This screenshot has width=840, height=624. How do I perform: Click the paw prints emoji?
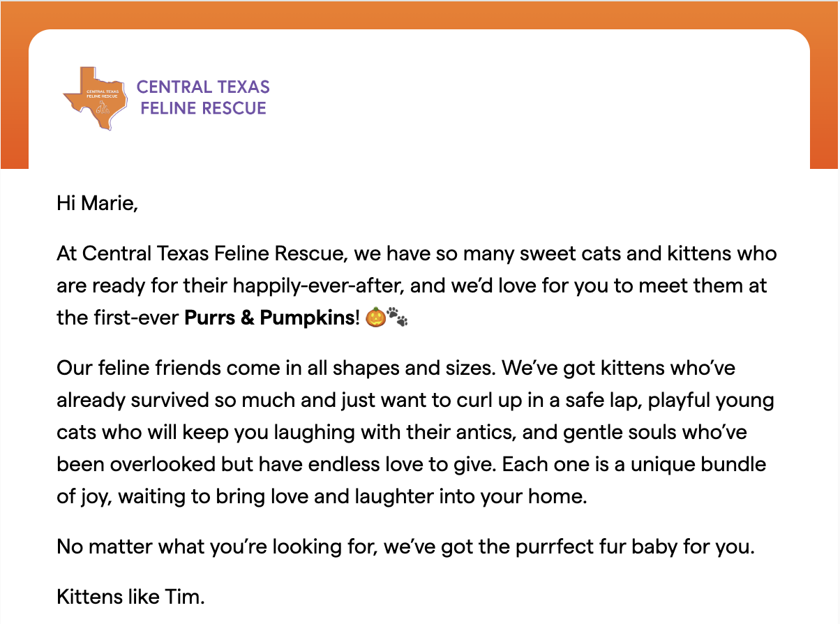pyautogui.click(x=397, y=318)
